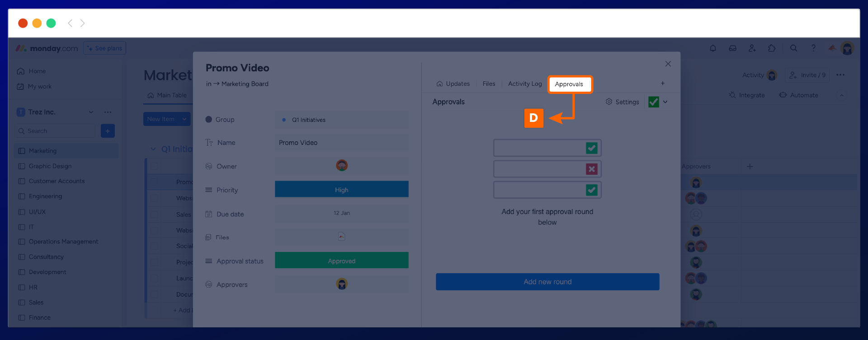Screen dimensions: 868x340
Task: Collapse the Q1 Initiatives group chevron
Action: pos(153,149)
